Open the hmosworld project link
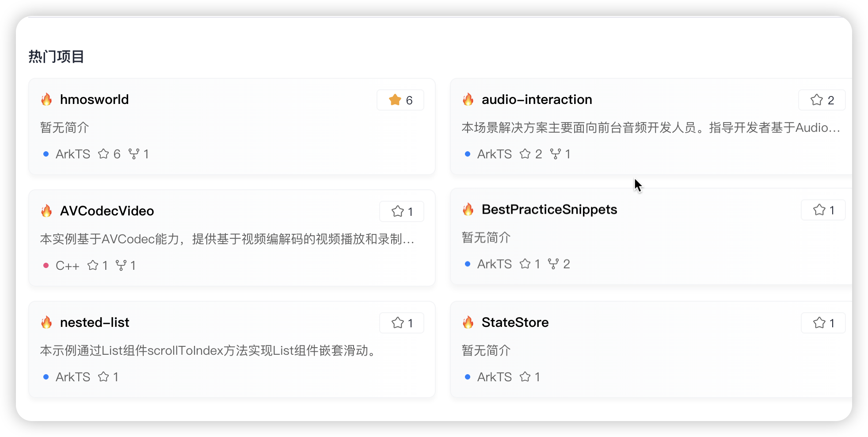Viewport: 868px width, 437px height. pyautogui.click(x=94, y=100)
